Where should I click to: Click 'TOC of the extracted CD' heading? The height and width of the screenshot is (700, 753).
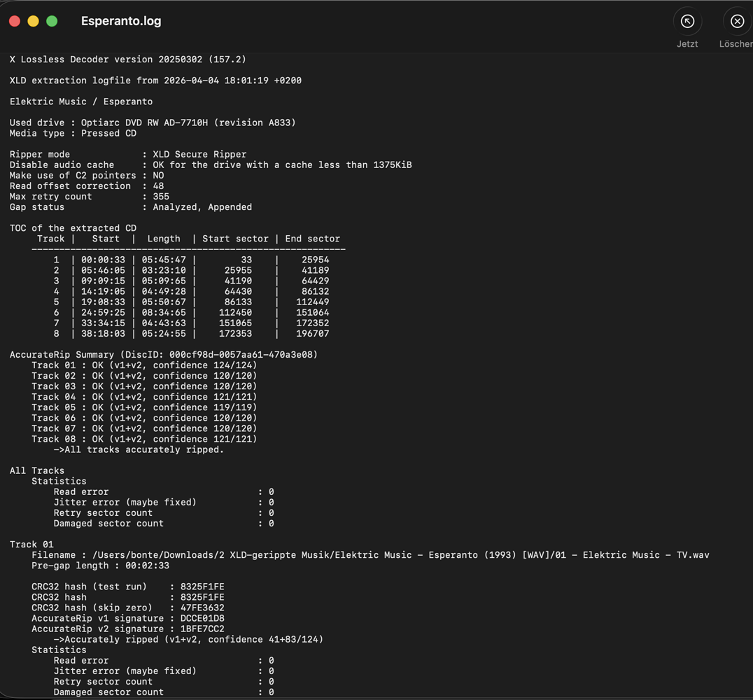73,229
